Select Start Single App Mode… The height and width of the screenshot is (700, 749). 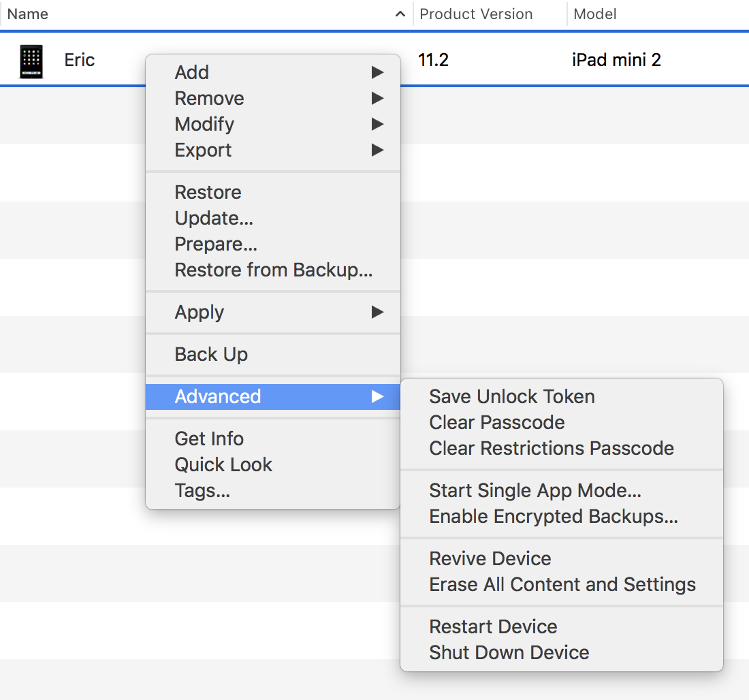[562, 491]
